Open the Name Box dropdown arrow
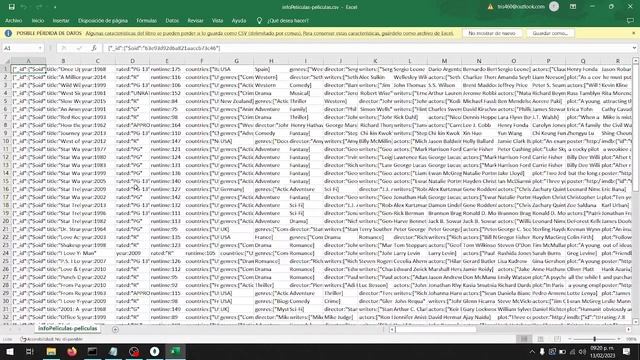The width and height of the screenshot is (640, 360). pyautogui.click(x=40, y=48)
